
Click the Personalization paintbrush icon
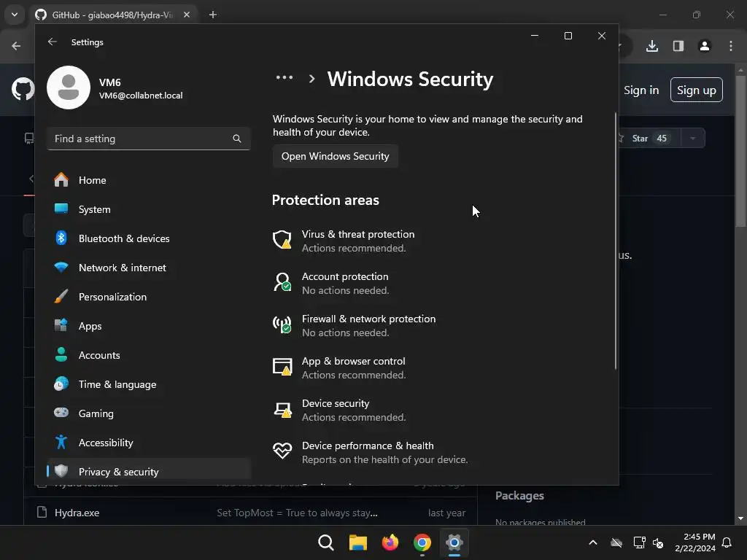[61, 296]
